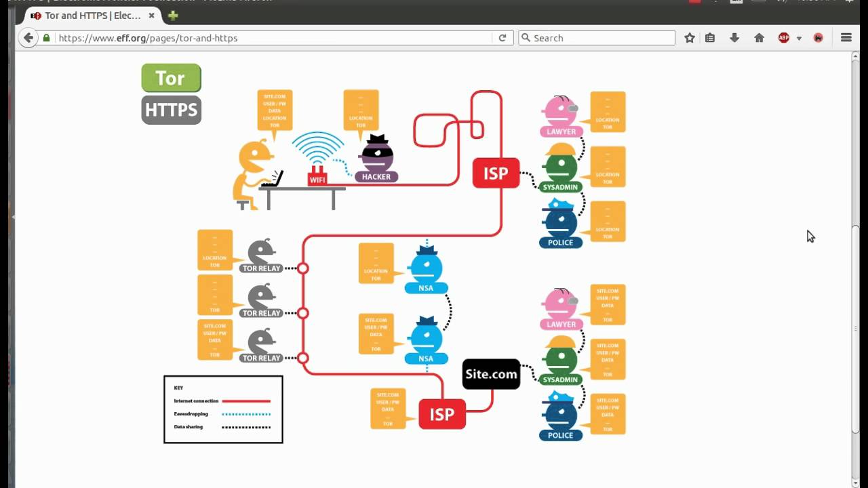
Task: Click the data label beside lower ISP
Action: (x=389, y=409)
